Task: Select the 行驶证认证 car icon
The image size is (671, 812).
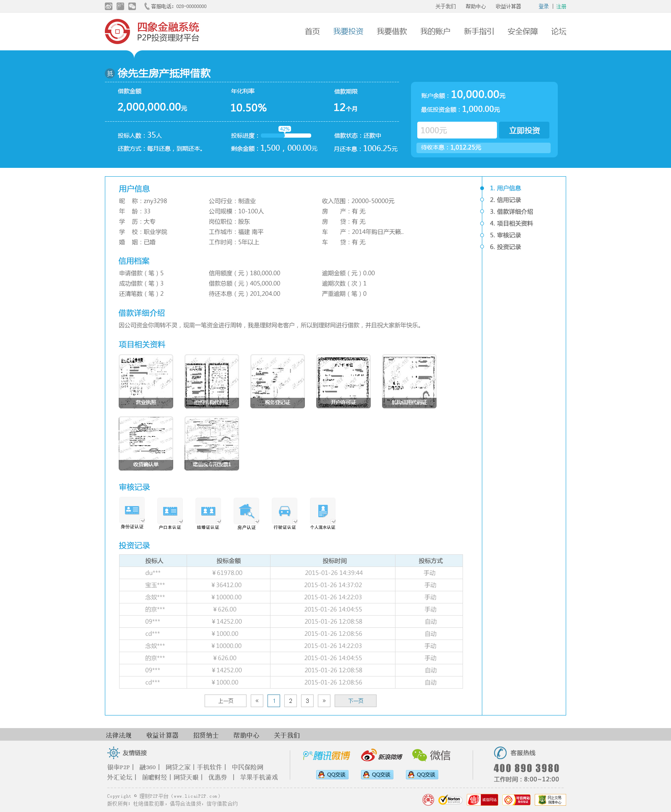Action: click(284, 511)
